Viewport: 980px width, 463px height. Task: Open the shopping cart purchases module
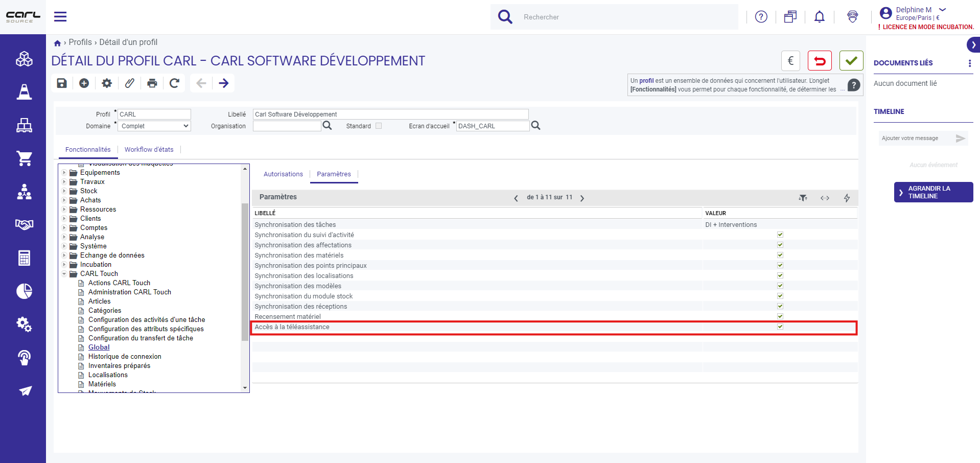coord(24,158)
